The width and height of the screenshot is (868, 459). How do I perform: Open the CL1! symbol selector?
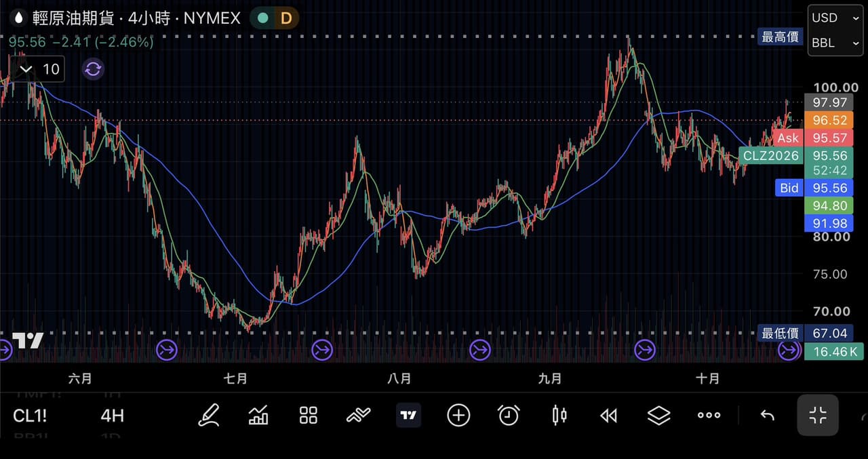30,416
